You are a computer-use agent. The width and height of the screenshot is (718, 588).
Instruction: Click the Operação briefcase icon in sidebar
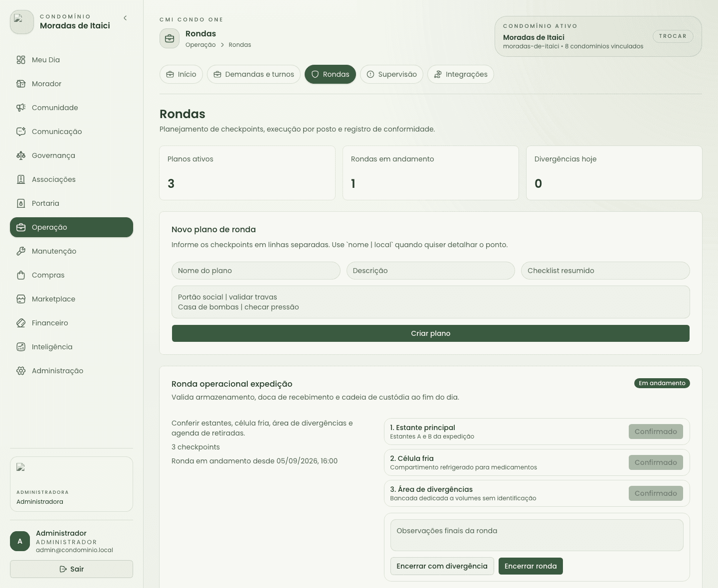(21, 227)
